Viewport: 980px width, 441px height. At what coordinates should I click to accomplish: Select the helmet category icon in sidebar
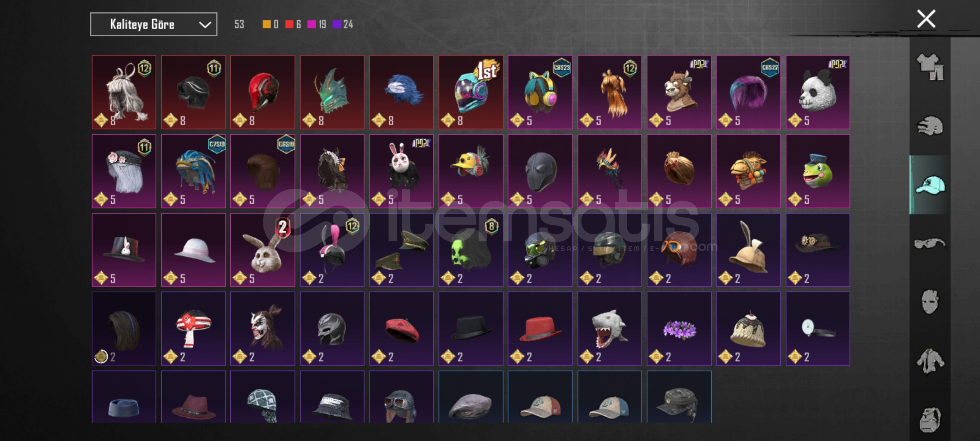(x=930, y=126)
